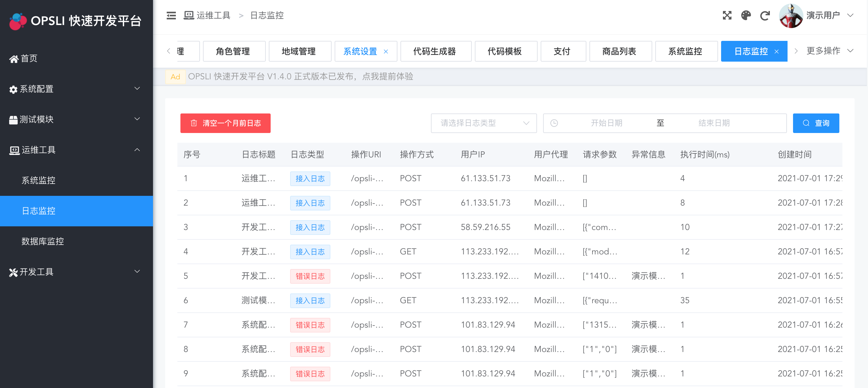Screen dimensions: 868x388
Task: Click the OPSLI logo icon
Action: pos(17,21)
